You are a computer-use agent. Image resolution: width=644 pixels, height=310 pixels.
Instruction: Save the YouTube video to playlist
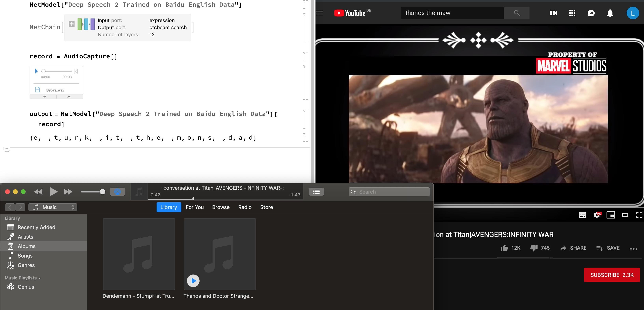click(x=608, y=248)
